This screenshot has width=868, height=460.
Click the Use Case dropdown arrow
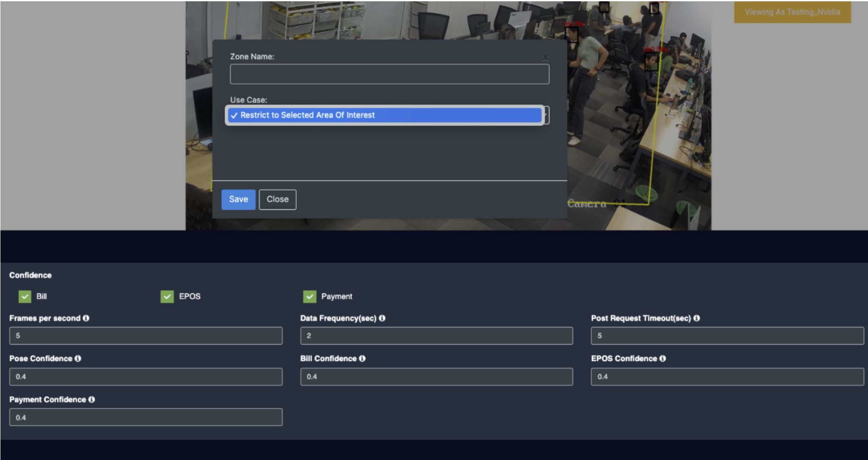pos(546,115)
